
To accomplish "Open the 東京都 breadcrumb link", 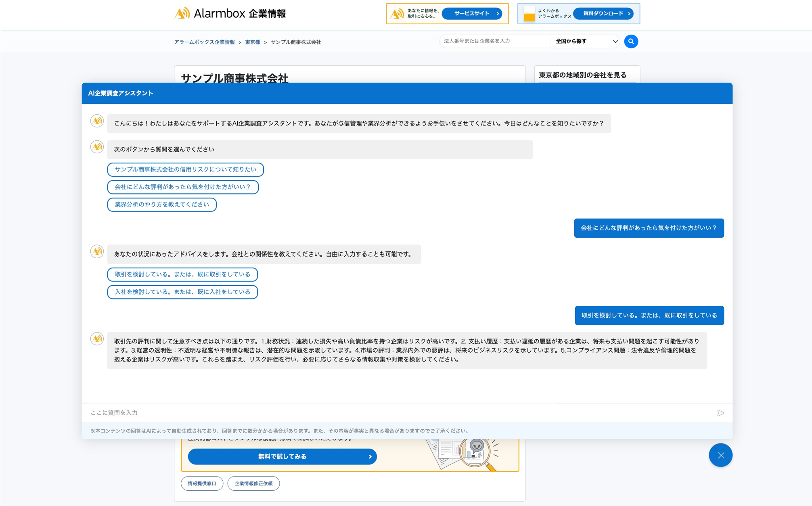I will [x=252, y=42].
